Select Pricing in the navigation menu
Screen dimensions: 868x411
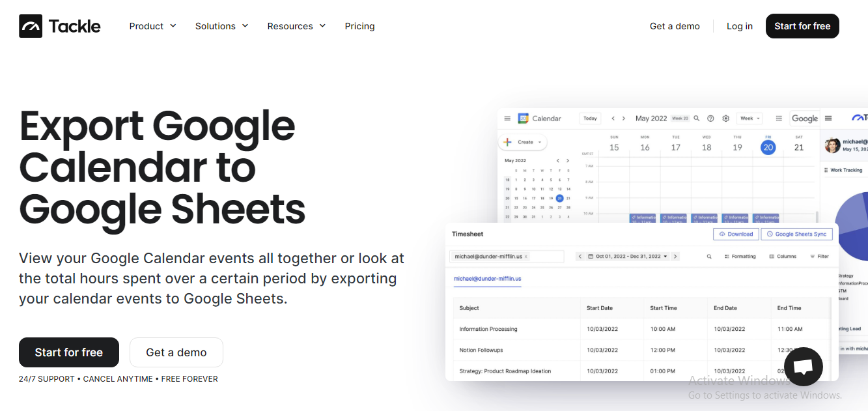tap(359, 26)
